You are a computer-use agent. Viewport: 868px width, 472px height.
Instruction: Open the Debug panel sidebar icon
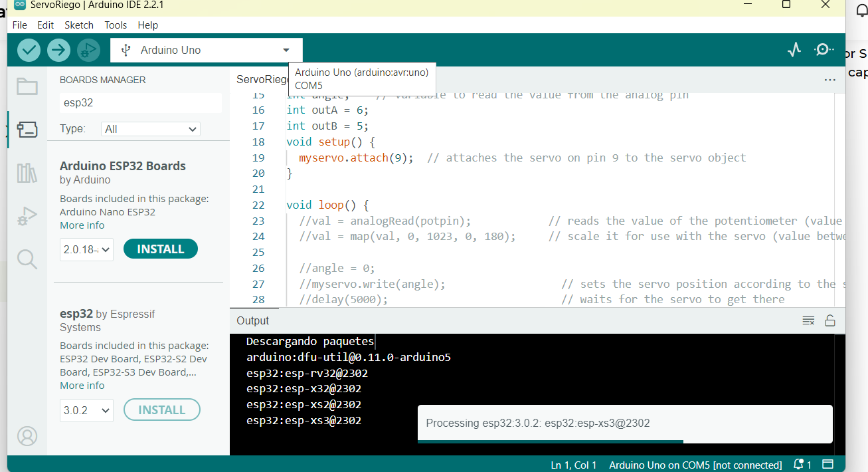click(x=27, y=216)
